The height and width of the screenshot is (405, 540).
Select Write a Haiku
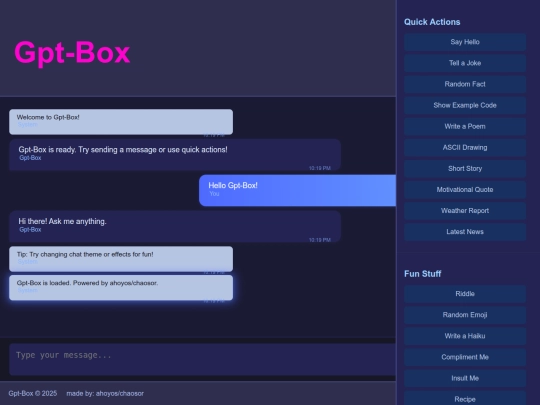pyautogui.click(x=465, y=336)
